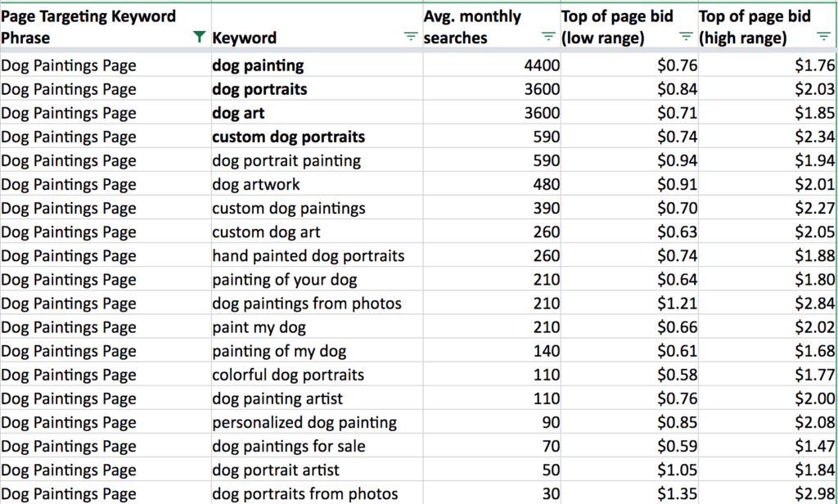Select the $2.98 high range bid cell
Screen dimensions: 838x504
pos(768,494)
